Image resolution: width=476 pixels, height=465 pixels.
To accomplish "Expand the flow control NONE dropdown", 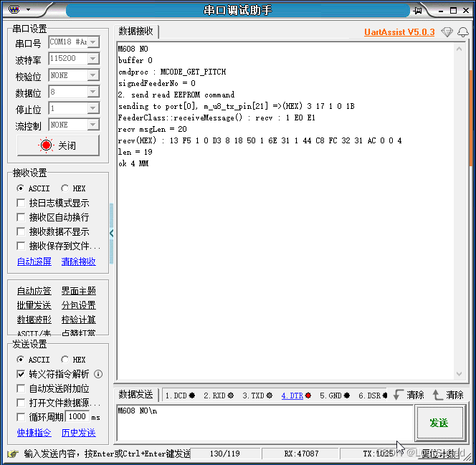I will point(93,125).
